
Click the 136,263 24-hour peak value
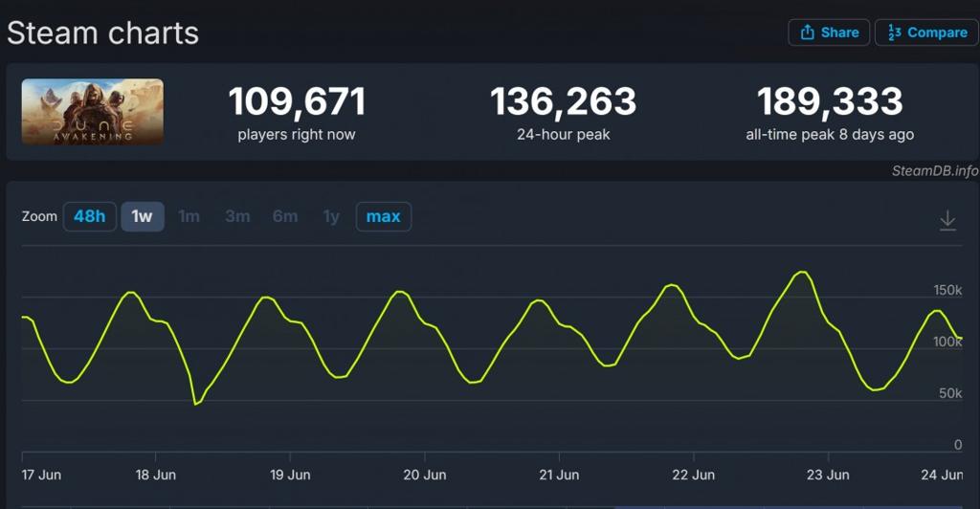point(563,101)
